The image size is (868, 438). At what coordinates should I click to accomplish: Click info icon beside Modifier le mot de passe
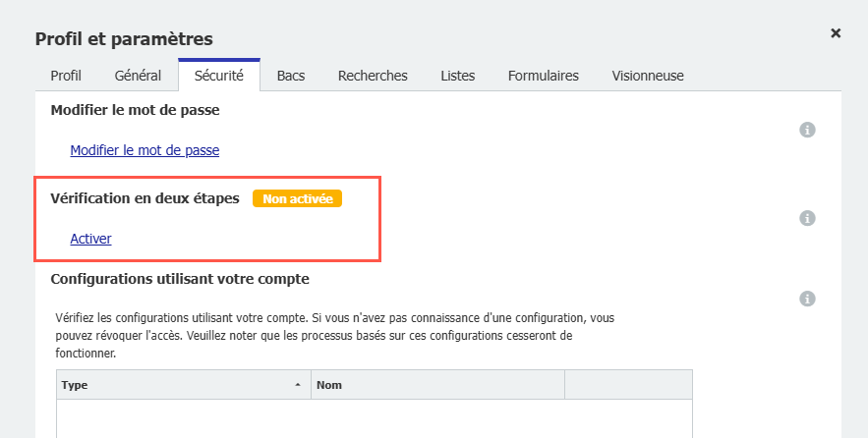[x=807, y=130]
